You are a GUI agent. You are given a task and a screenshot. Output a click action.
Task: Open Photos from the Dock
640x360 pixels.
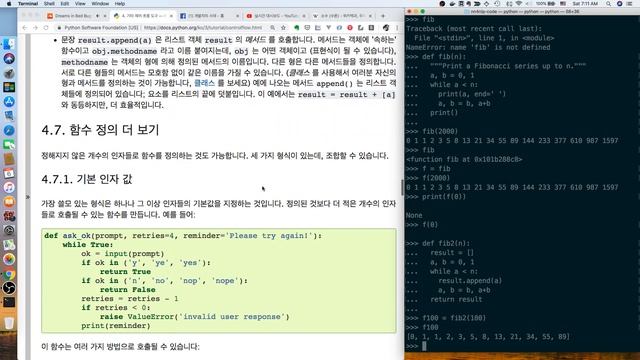coord(9,259)
